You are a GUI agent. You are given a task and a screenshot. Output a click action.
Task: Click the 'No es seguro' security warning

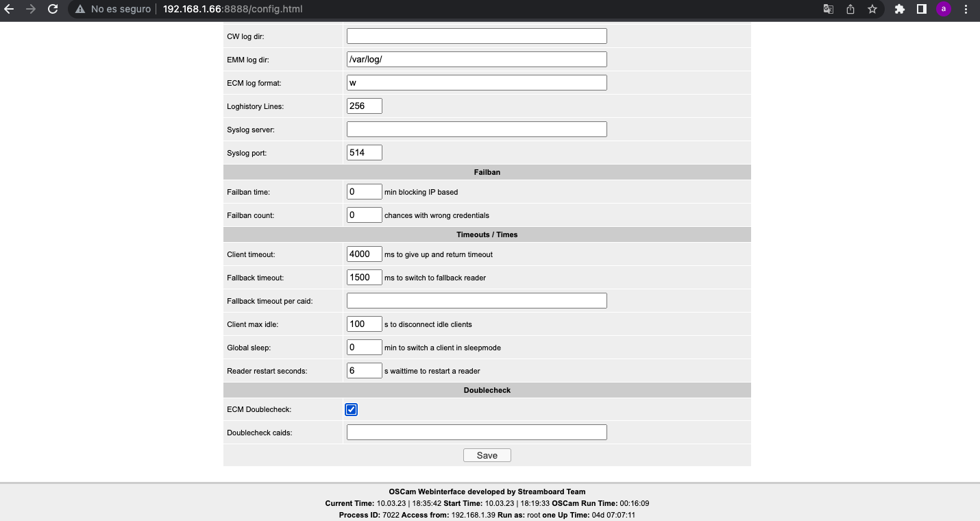(x=113, y=10)
